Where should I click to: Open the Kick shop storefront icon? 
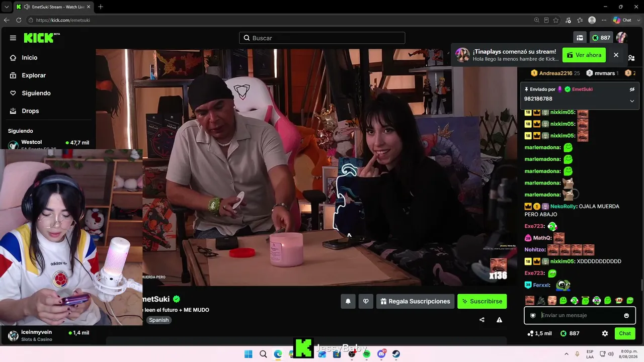pos(580,38)
